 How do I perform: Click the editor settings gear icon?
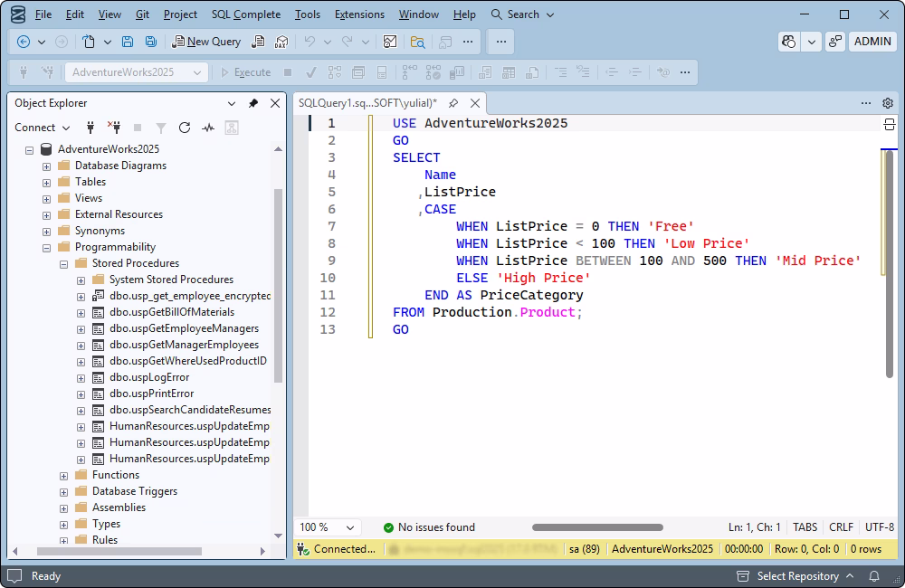point(888,103)
